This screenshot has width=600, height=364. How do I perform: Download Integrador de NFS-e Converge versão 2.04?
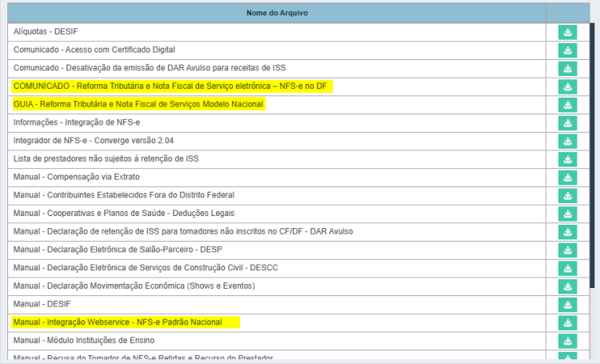click(x=567, y=142)
